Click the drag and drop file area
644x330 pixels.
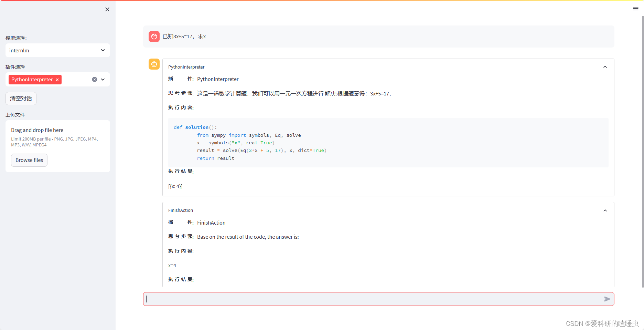click(x=58, y=146)
